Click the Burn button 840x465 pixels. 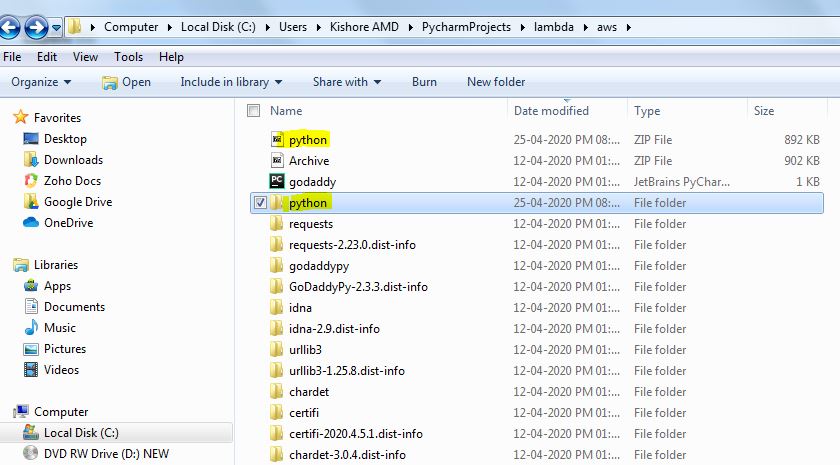(x=424, y=82)
